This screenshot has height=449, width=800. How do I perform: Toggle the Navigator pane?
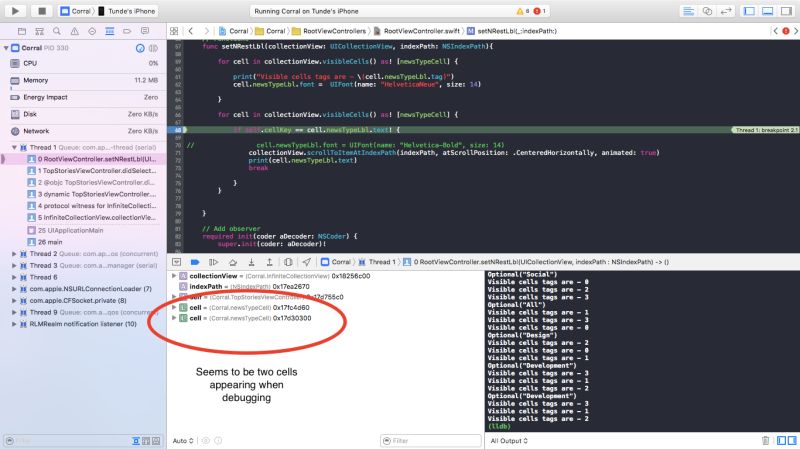click(749, 11)
